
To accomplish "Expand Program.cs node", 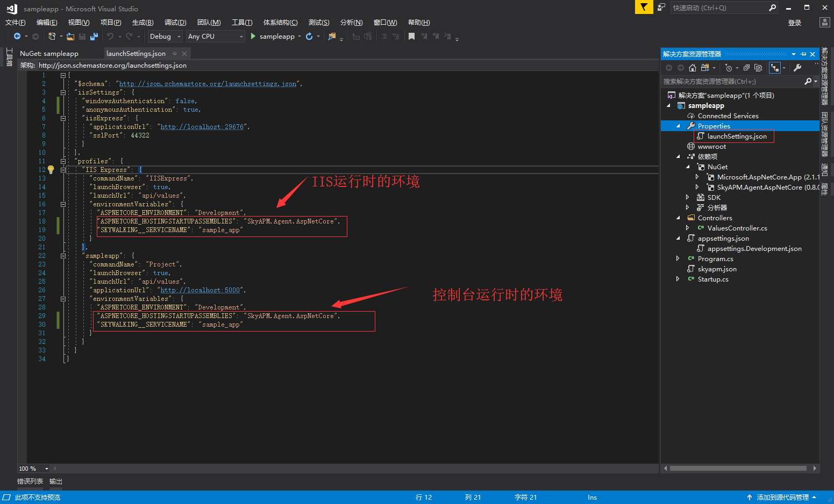I will [x=678, y=258].
